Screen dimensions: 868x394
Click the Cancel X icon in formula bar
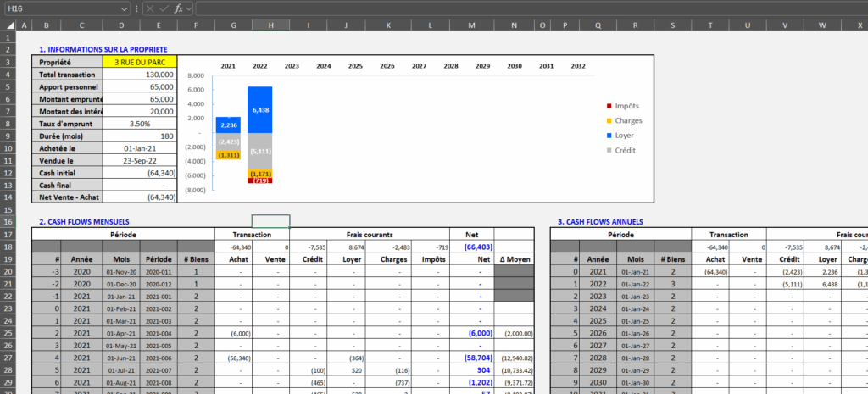[149, 8]
